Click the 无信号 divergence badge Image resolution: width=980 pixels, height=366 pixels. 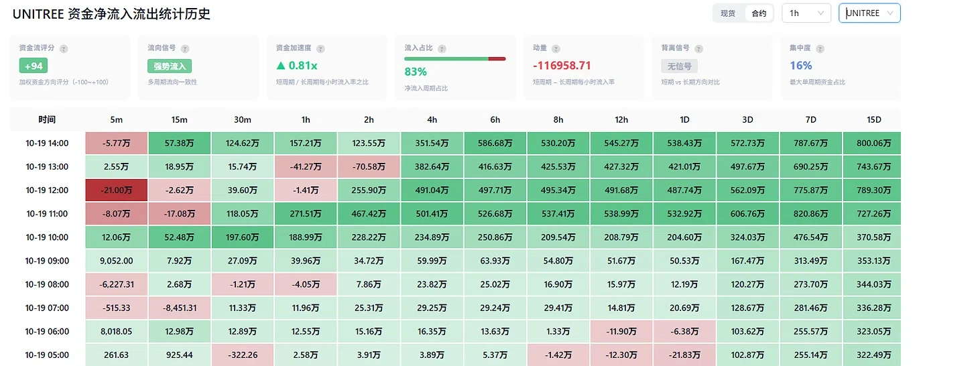tap(680, 66)
